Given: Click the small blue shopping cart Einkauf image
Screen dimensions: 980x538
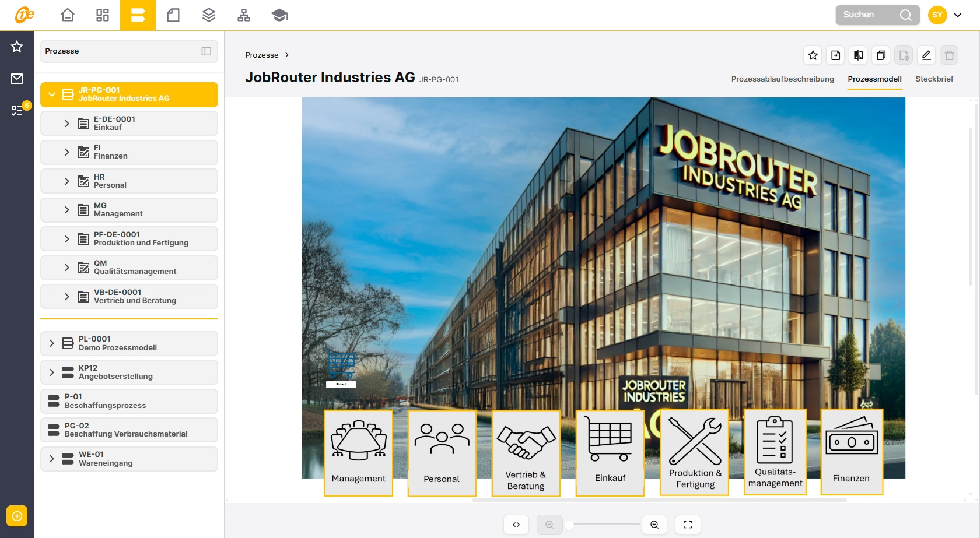Looking at the screenshot, I should click(x=341, y=368).
